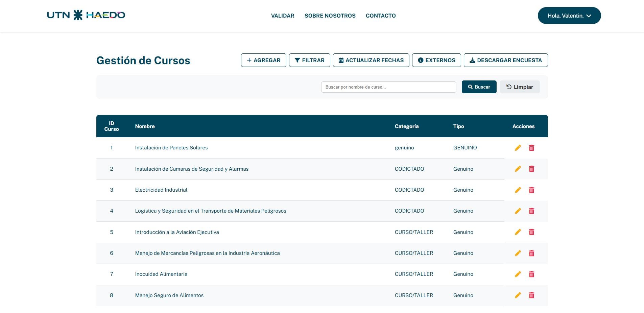Delete the Instalación de Paneles Solares course
Image resolution: width=644 pixels, height=313 pixels.
(531, 148)
